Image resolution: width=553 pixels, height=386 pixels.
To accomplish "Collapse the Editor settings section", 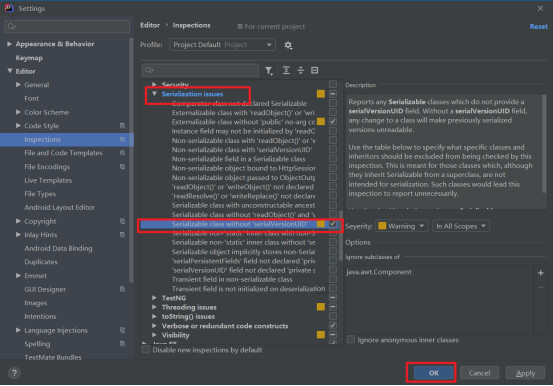I will pos(10,71).
